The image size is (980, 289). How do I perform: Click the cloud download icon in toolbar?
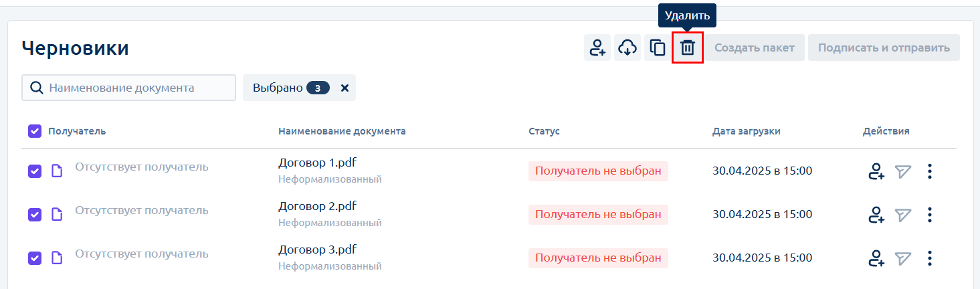pos(627,47)
